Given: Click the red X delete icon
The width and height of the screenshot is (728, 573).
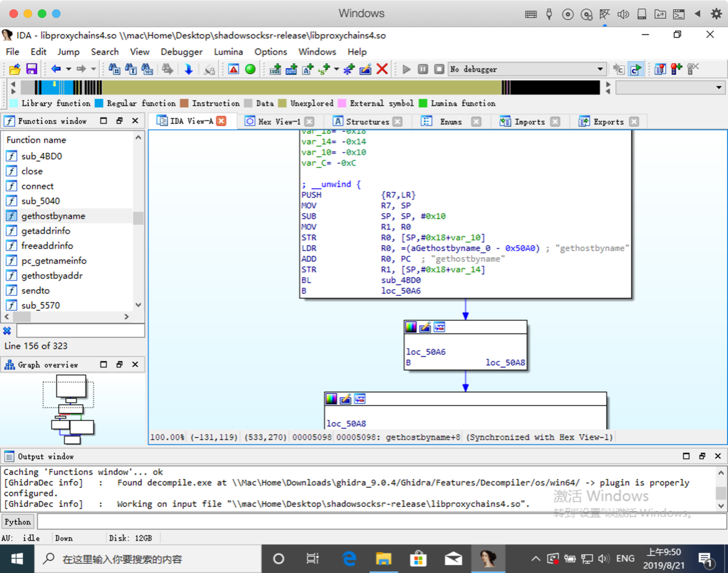Looking at the screenshot, I should tap(382, 69).
